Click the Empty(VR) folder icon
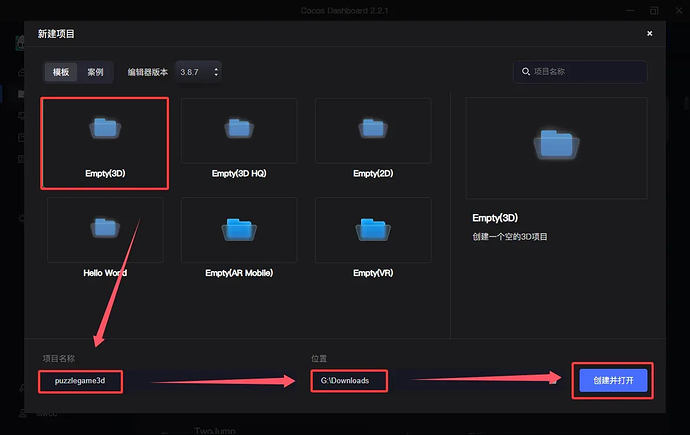The height and width of the screenshot is (435, 690). point(373,229)
